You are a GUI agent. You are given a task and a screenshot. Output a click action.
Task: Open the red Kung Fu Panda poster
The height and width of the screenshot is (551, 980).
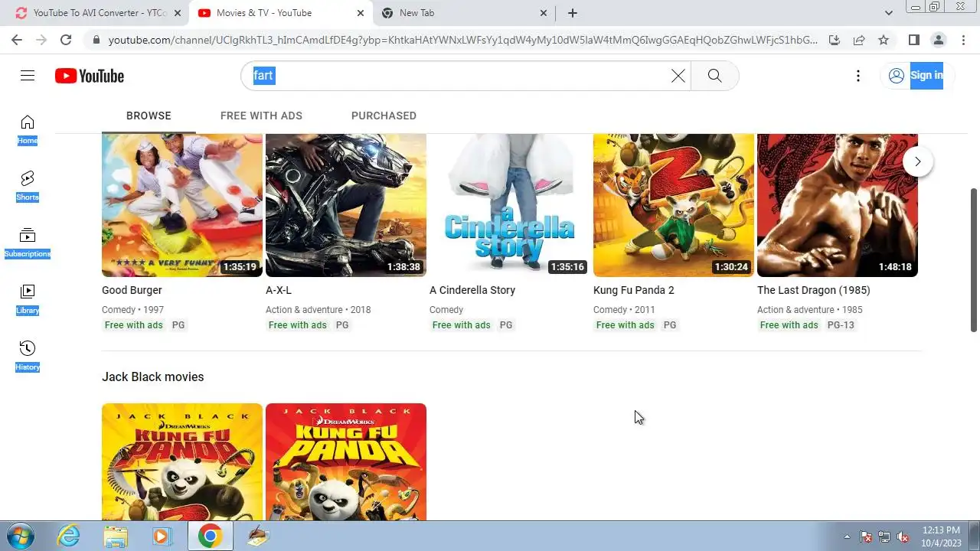(346, 462)
